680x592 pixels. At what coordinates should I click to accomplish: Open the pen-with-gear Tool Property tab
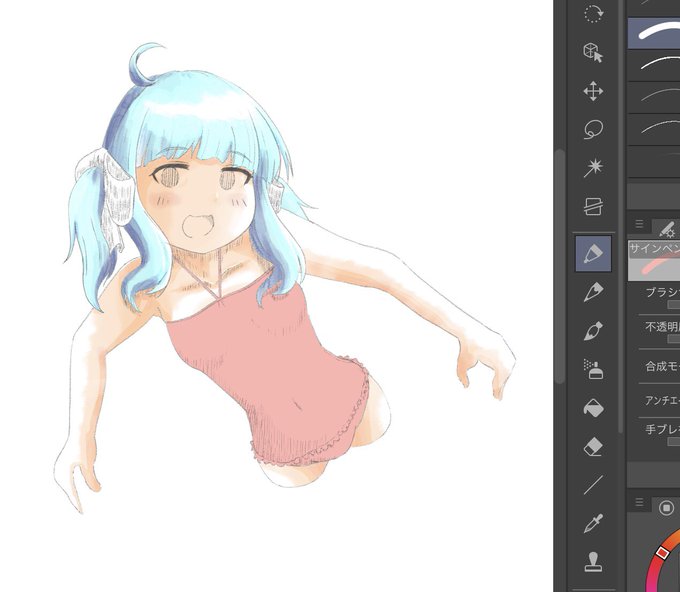coord(667,229)
